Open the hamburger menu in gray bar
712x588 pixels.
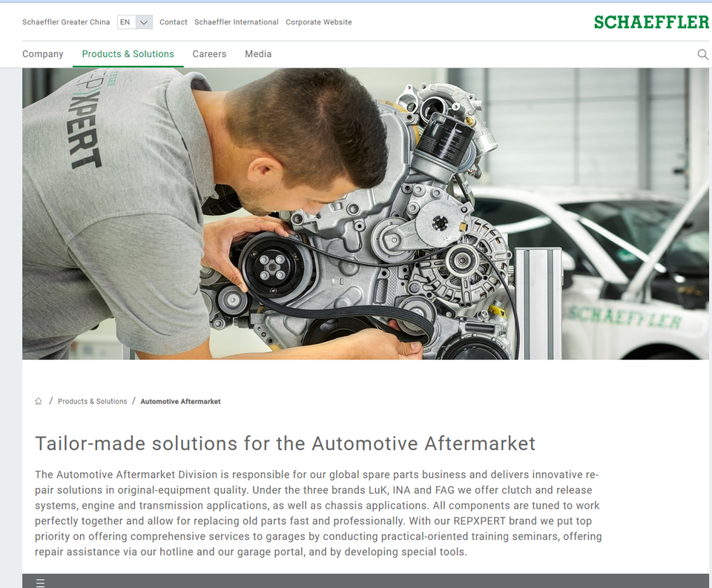click(40, 583)
